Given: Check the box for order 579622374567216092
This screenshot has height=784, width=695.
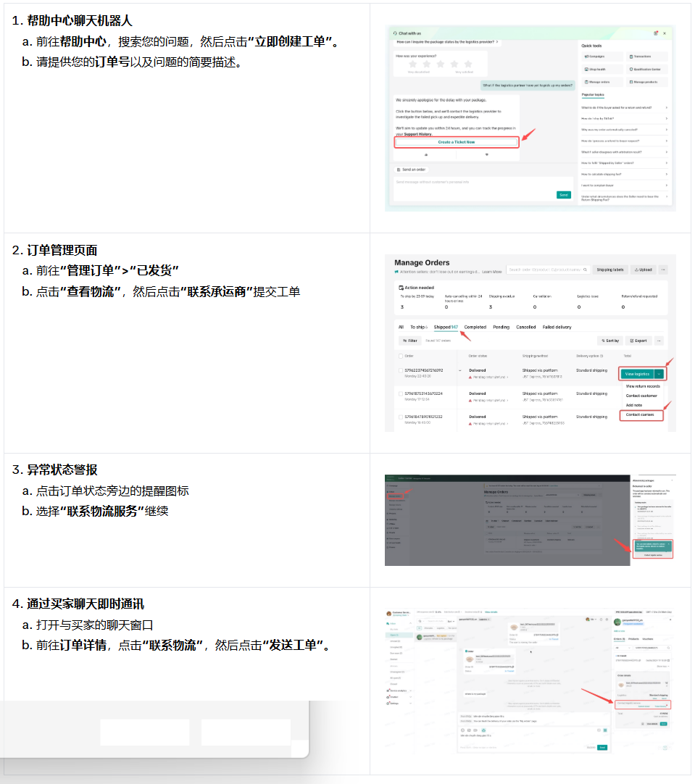Looking at the screenshot, I should (401, 370).
